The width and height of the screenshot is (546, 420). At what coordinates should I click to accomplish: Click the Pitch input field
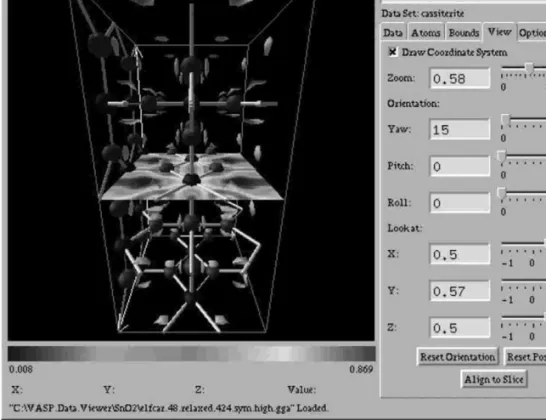pos(460,166)
